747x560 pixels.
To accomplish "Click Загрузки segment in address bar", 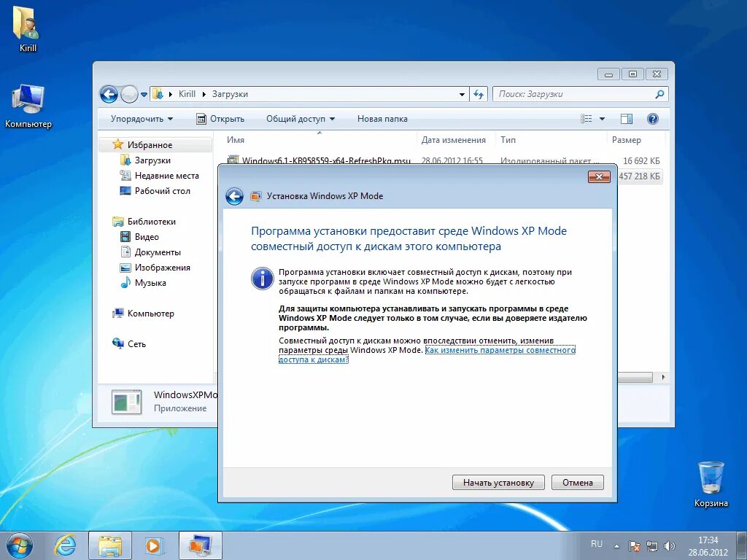I will pos(230,94).
